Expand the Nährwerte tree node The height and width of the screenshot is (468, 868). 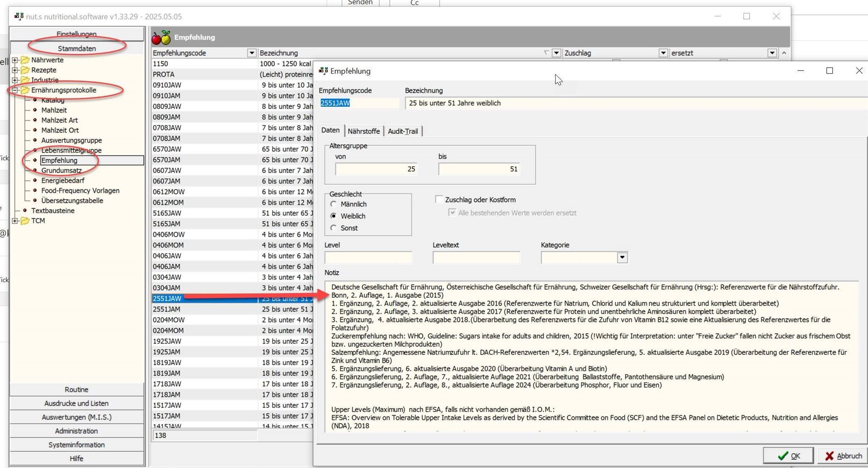pyautogui.click(x=15, y=60)
